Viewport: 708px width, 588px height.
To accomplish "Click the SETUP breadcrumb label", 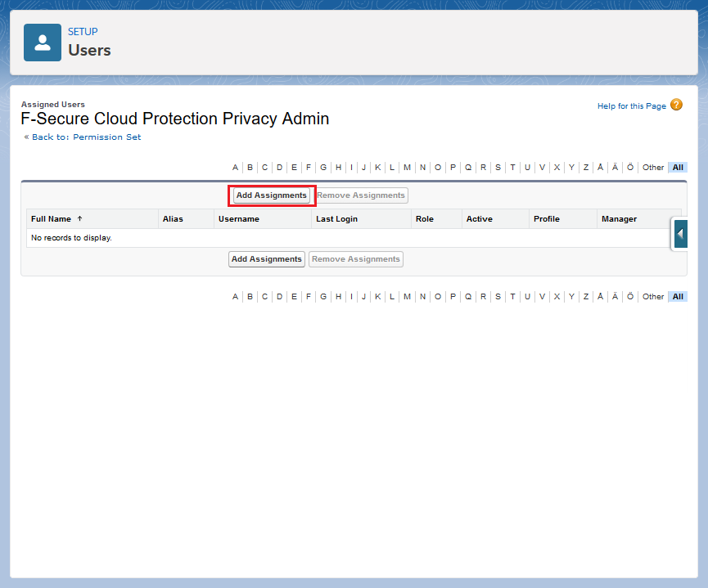I will 83,32.
